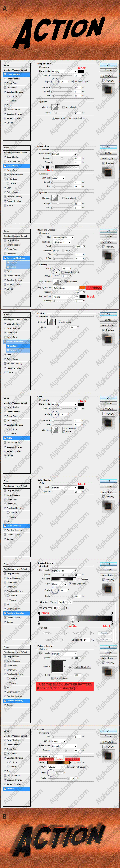The width and height of the screenshot is (120, 868).
Task: Open Bevel Style Stroke Emboss dropdown
Action: (63, 238)
